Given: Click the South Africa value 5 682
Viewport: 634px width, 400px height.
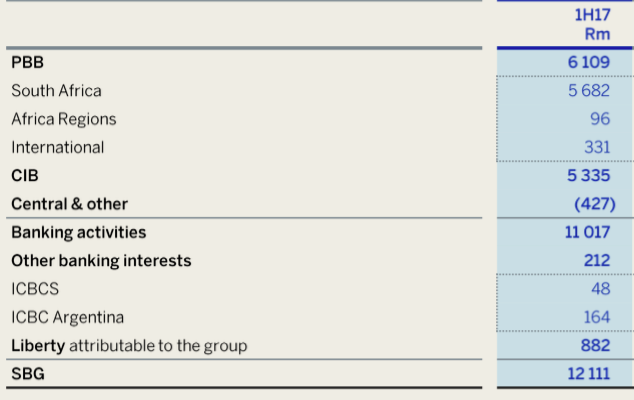Looking at the screenshot, I should tap(588, 91).
